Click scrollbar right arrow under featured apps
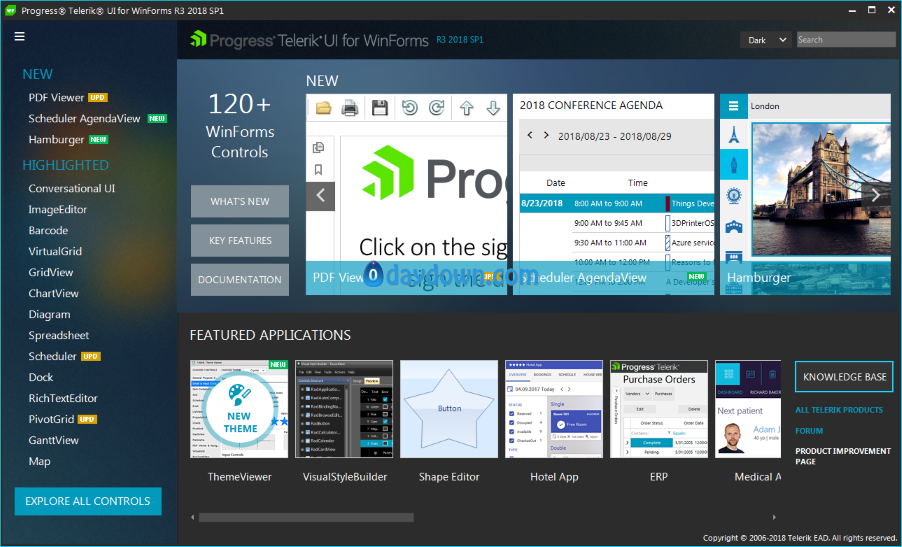 [774, 518]
